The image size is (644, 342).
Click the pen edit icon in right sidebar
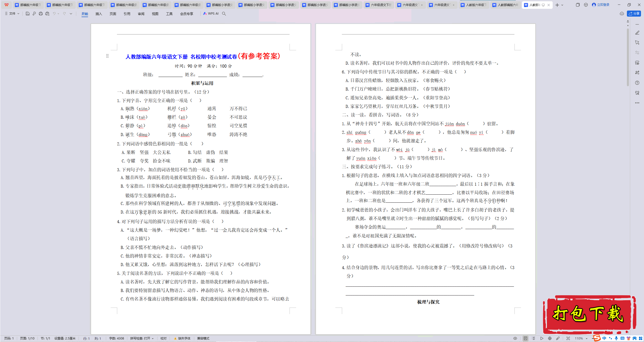(637, 33)
